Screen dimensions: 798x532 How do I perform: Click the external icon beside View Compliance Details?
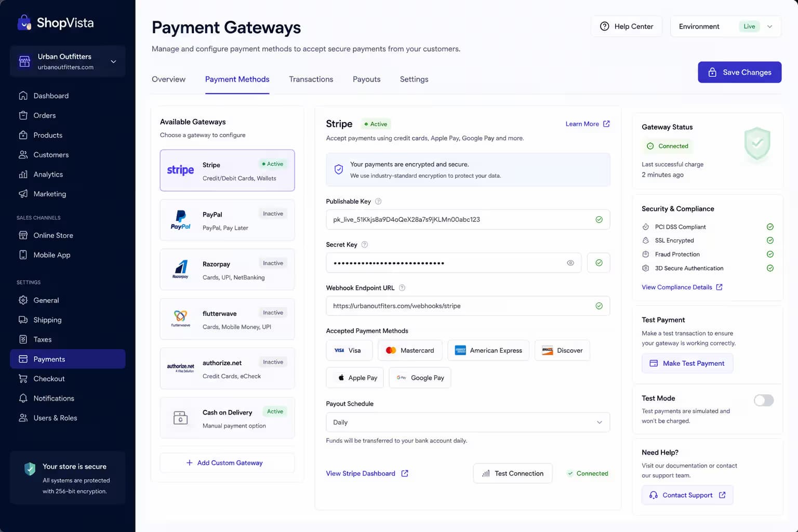pyautogui.click(x=719, y=287)
